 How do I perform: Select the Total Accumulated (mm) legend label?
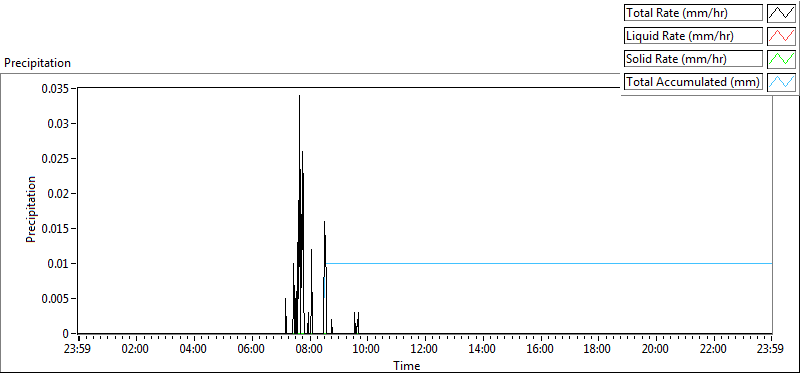click(x=693, y=82)
